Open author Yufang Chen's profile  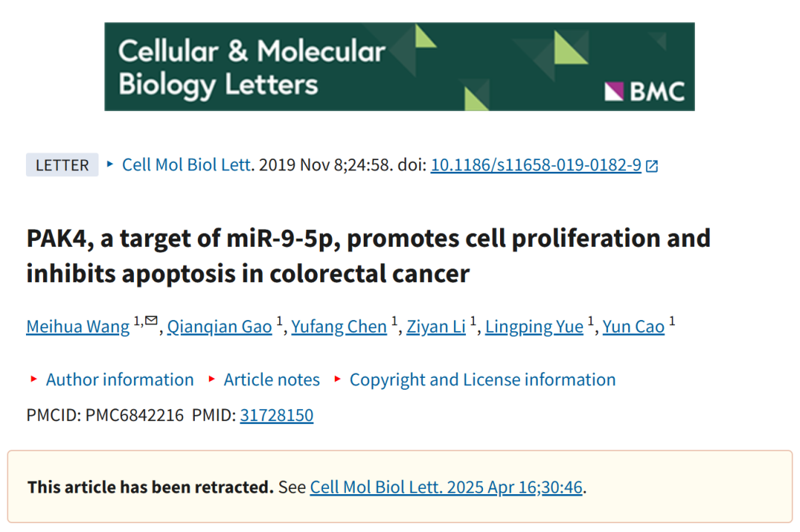click(x=339, y=326)
